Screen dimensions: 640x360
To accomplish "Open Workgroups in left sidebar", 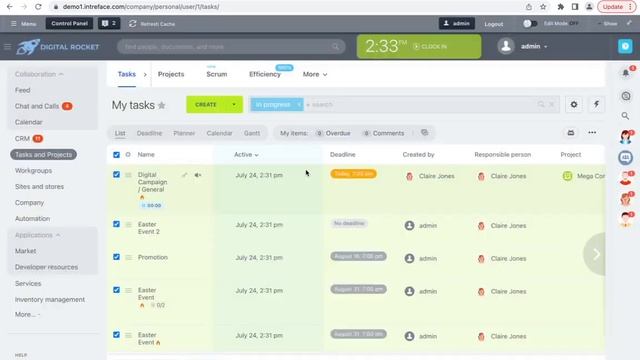I will (x=33, y=171).
